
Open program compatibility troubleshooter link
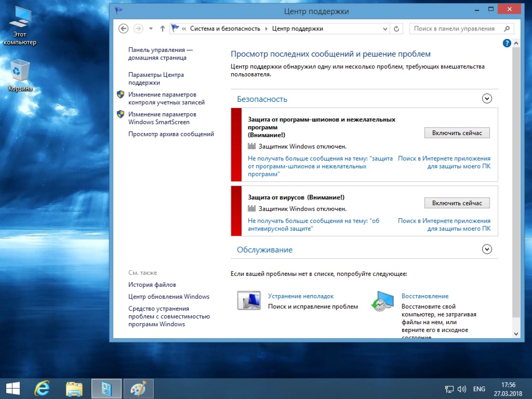coord(169,316)
